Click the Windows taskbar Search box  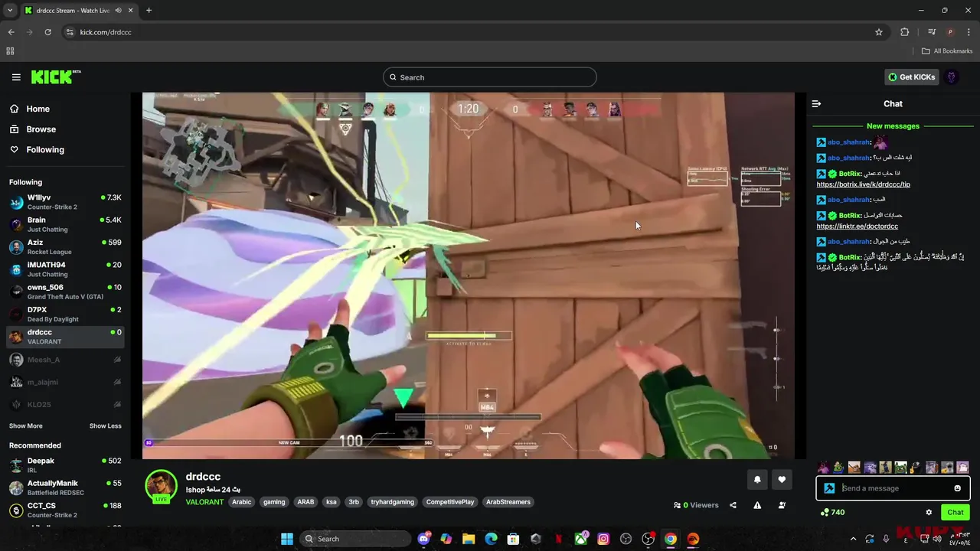tap(354, 539)
